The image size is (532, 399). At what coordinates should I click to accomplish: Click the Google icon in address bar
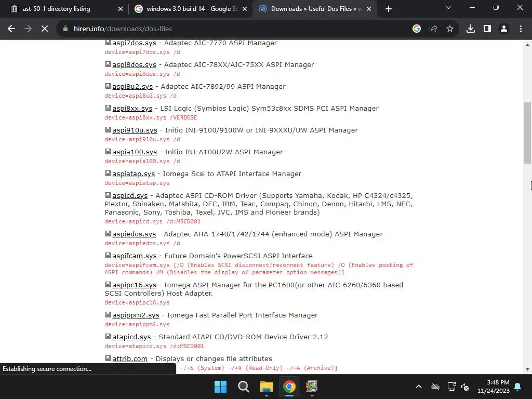(x=417, y=29)
